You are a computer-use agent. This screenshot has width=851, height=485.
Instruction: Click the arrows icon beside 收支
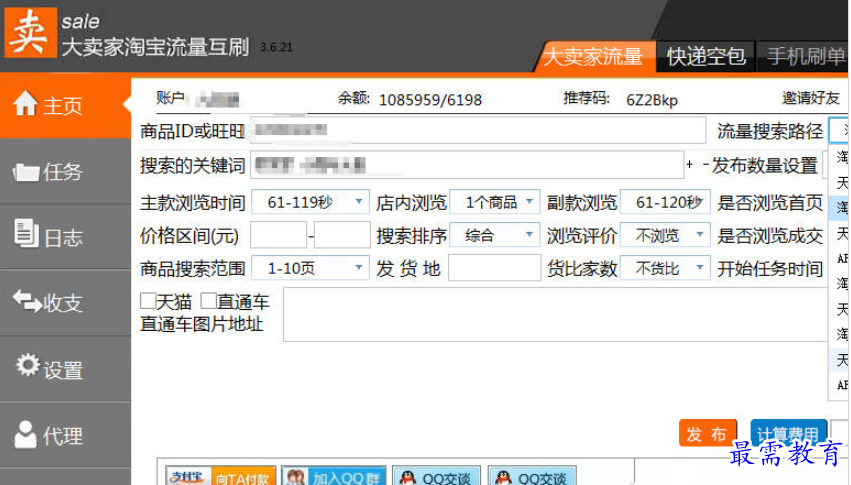tap(27, 301)
